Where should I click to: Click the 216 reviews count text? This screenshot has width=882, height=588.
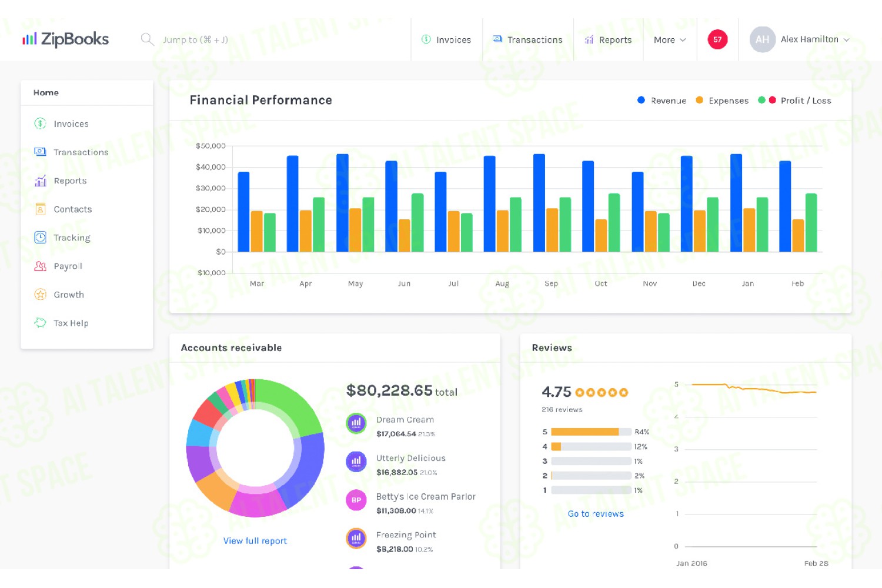pyautogui.click(x=562, y=410)
